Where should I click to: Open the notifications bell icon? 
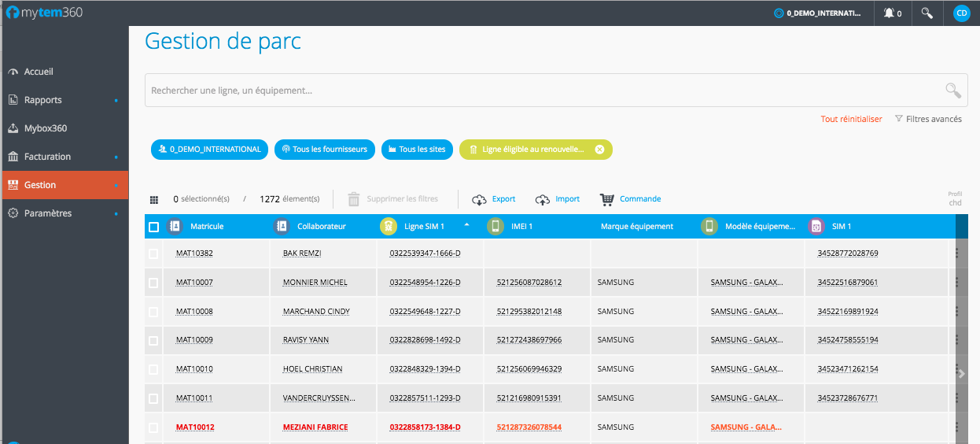(x=889, y=13)
